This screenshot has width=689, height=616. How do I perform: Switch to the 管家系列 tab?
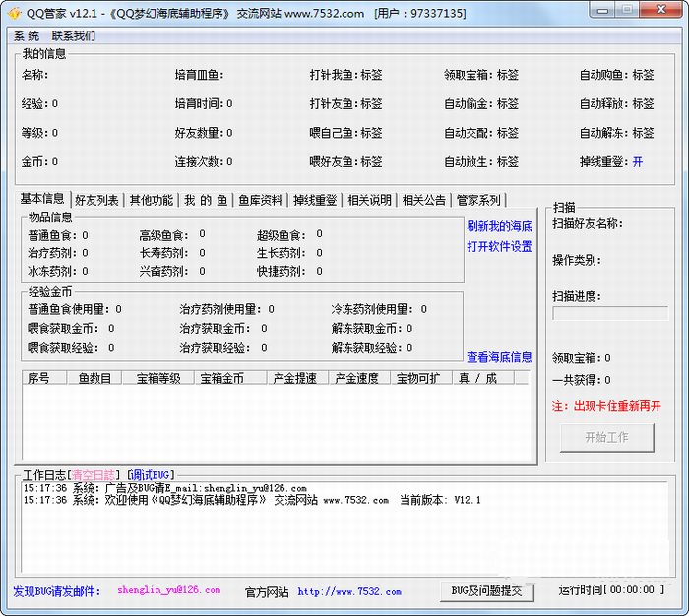[478, 201]
